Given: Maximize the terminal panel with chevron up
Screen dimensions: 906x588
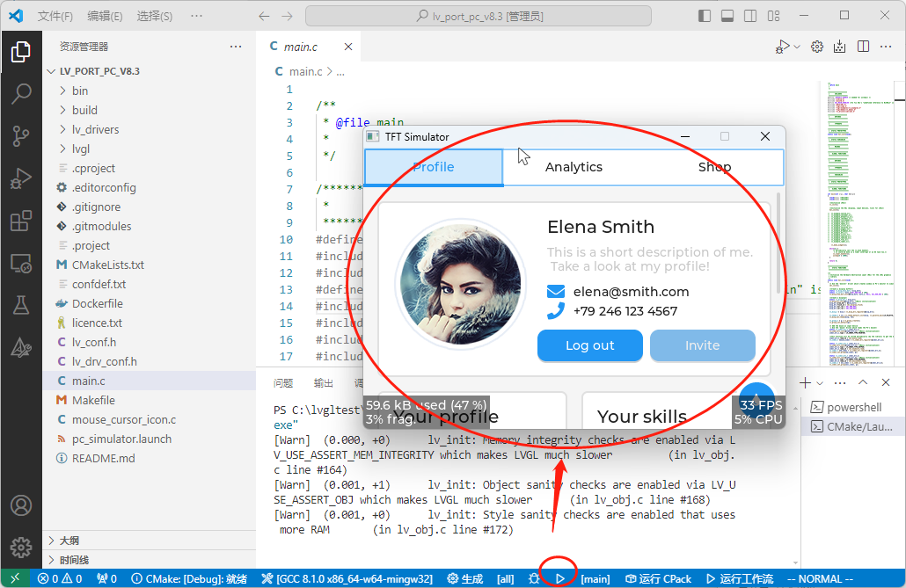Looking at the screenshot, I should tap(863, 382).
